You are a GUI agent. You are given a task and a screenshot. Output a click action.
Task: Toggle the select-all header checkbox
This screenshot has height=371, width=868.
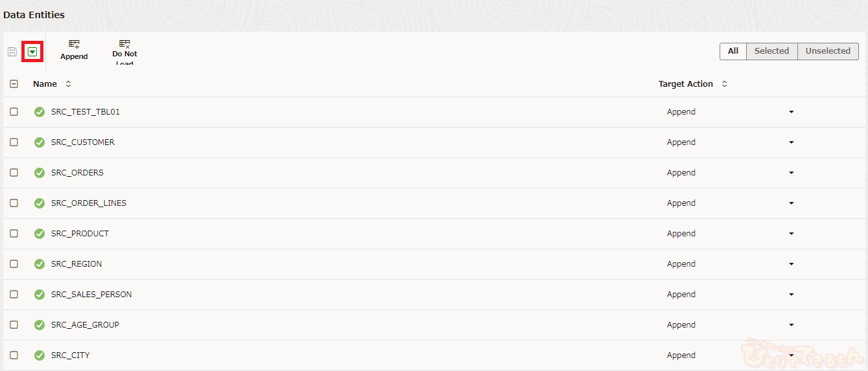tap(14, 84)
